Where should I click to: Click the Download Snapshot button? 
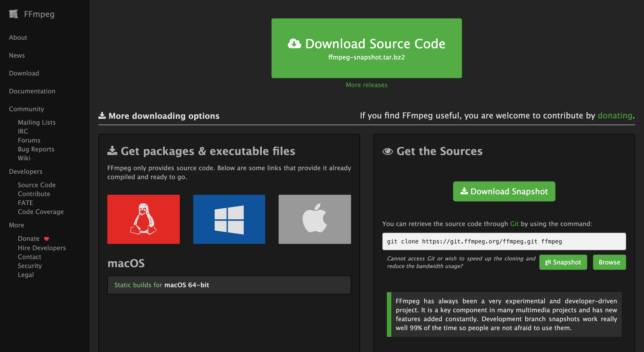tap(504, 191)
